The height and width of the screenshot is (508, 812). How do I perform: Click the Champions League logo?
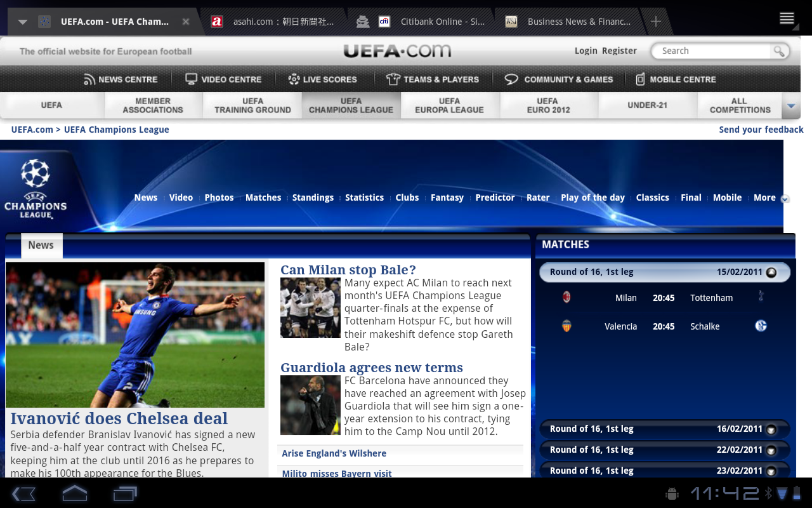36,188
